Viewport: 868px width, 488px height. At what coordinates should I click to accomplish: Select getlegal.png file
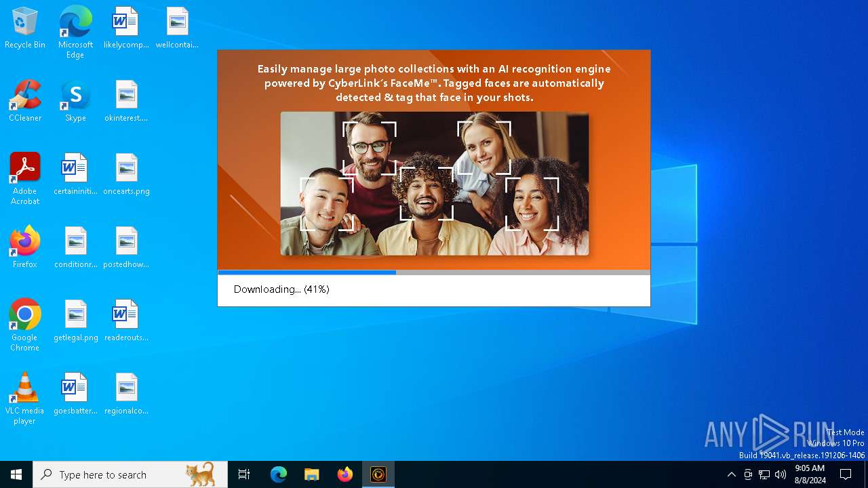(75, 321)
